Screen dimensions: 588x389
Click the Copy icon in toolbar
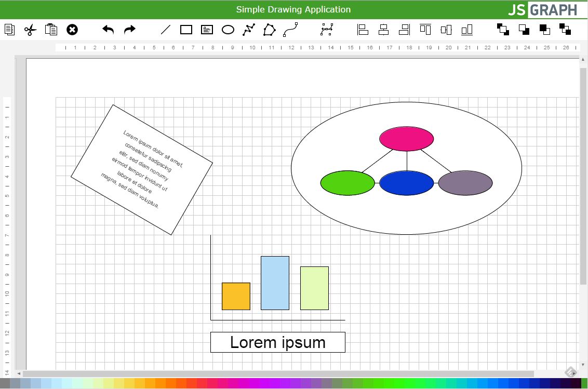pos(9,30)
